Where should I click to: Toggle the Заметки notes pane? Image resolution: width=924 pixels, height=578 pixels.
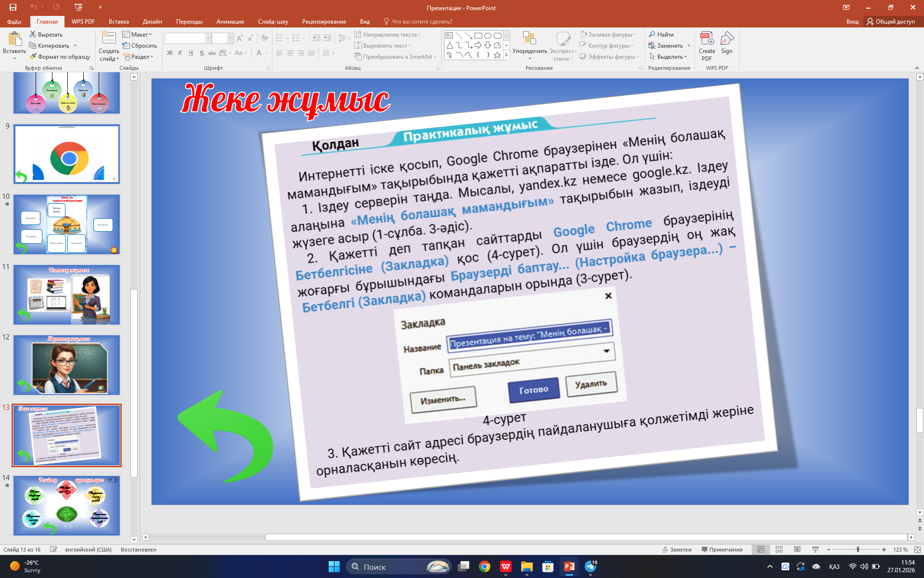[x=677, y=550]
